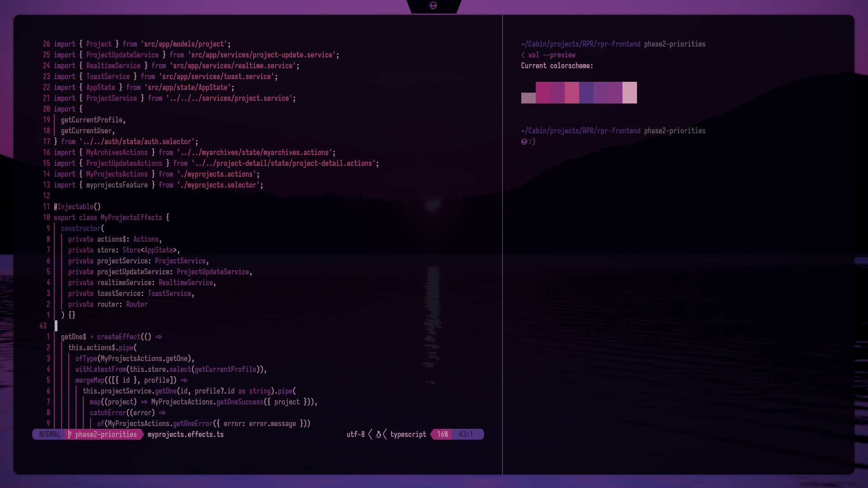
Task: Click the 43:1 cursor position indicator
Action: pos(466,434)
